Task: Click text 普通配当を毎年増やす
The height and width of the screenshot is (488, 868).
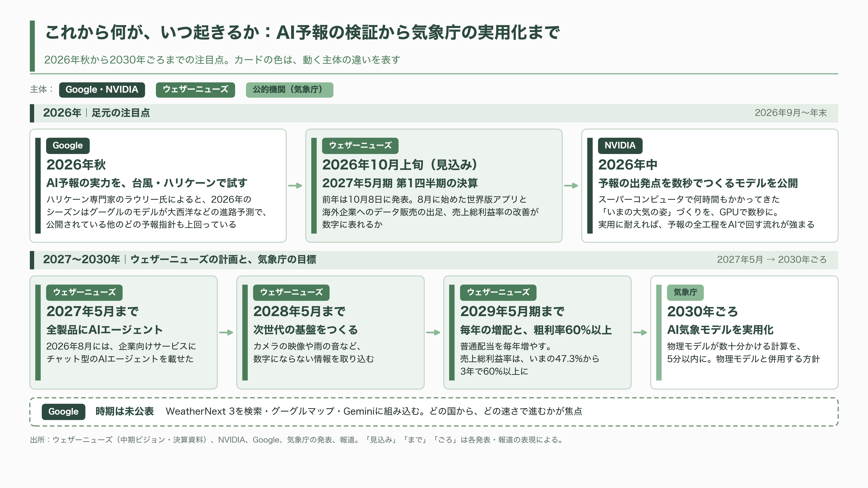Action: point(530,359)
